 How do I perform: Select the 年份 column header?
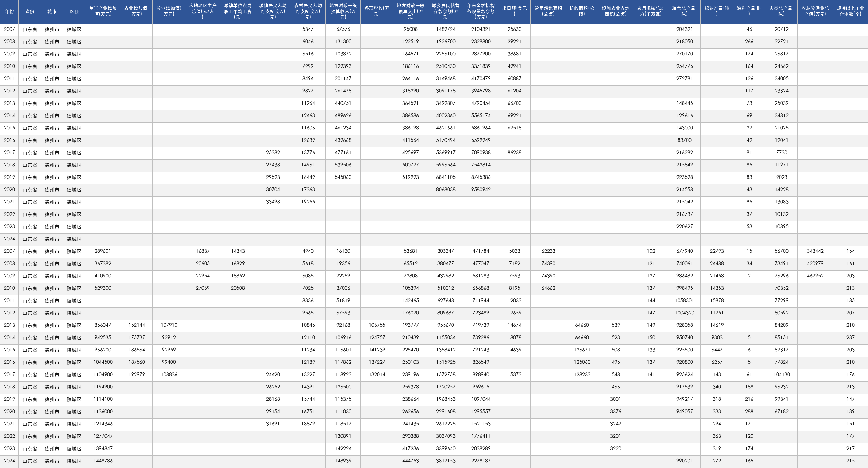pos(10,11)
